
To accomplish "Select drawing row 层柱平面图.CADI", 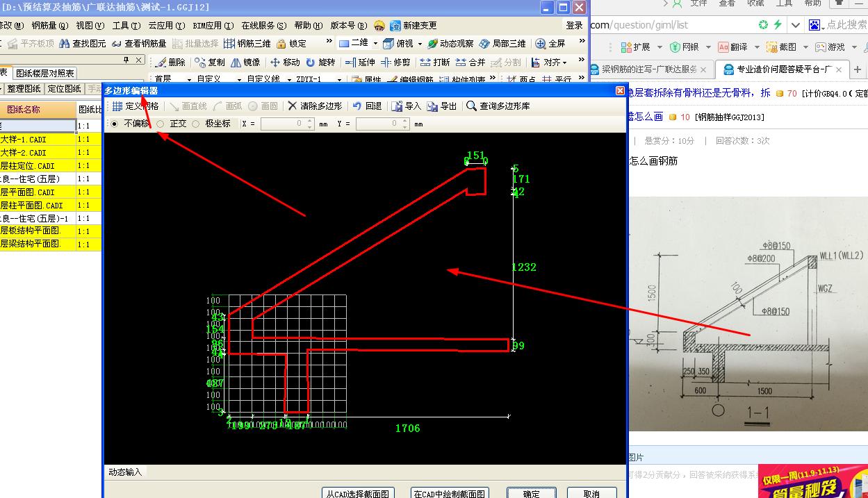I will coord(38,206).
